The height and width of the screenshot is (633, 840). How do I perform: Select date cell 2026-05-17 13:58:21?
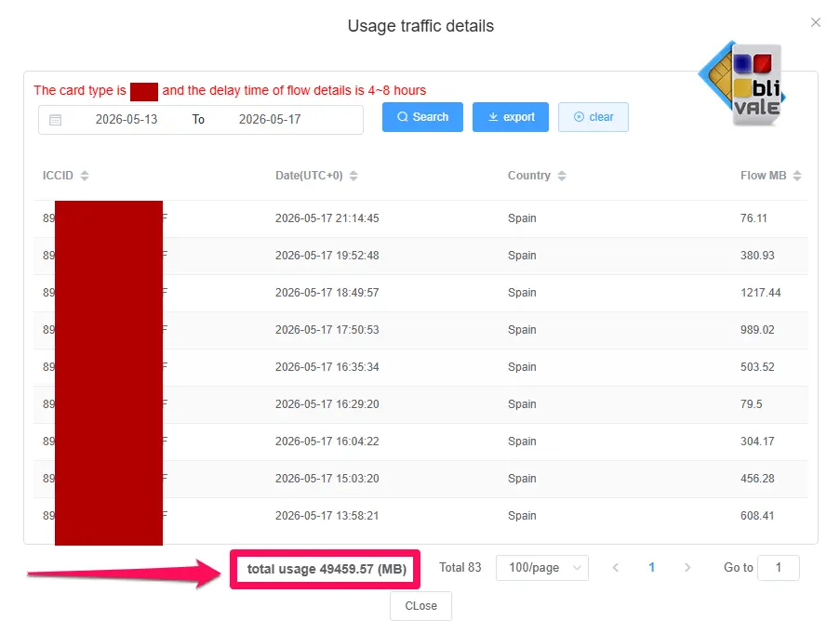(x=327, y=516)
